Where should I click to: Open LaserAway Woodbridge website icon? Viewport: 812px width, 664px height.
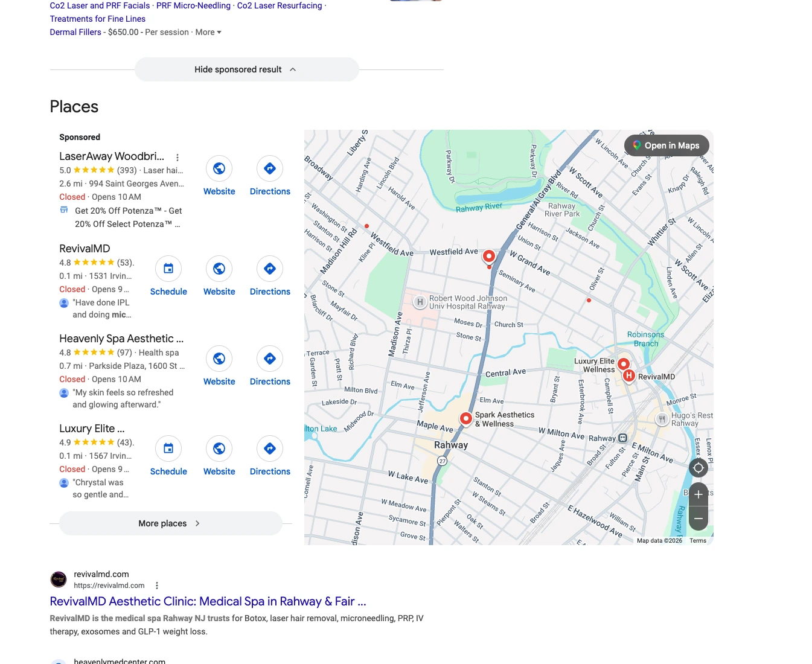219,168
